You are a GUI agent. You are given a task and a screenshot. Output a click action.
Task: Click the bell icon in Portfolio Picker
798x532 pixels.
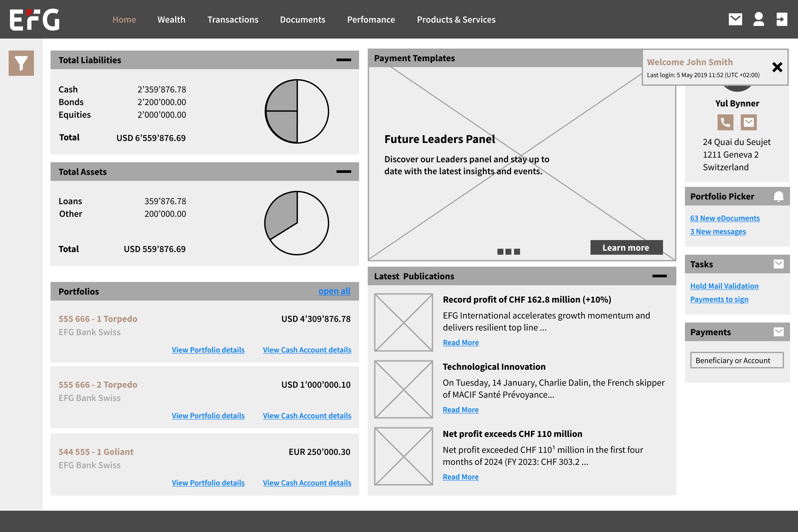coord(778,197)
